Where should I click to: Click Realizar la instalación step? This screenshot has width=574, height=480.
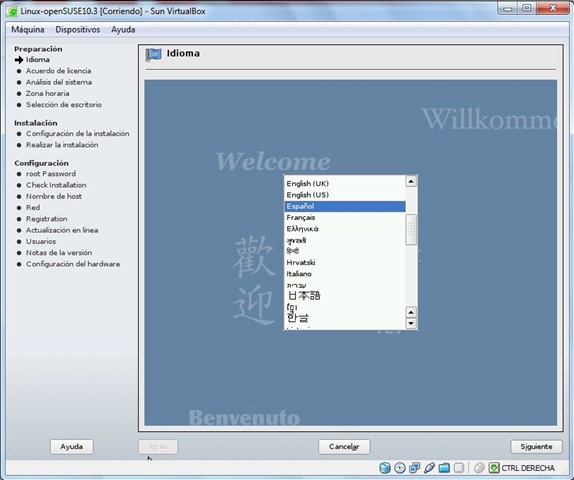pos(62,145)
